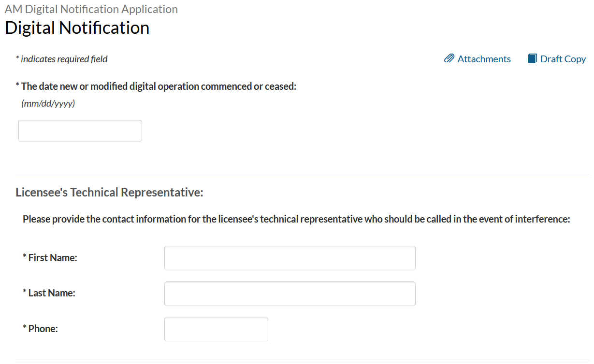This screenshot has height=364, width=594.
Task: Open the Draft Copy link text
Action: click(563, 59)
